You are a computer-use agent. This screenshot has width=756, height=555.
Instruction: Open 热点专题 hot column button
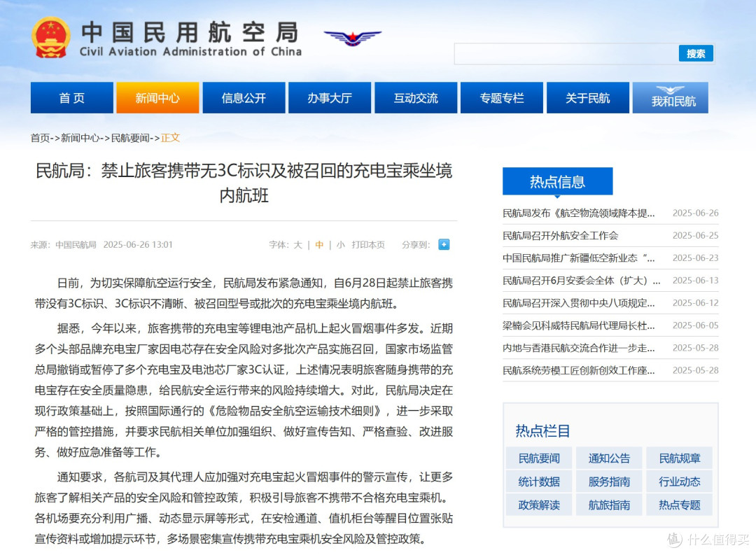(x=679, y=505)
